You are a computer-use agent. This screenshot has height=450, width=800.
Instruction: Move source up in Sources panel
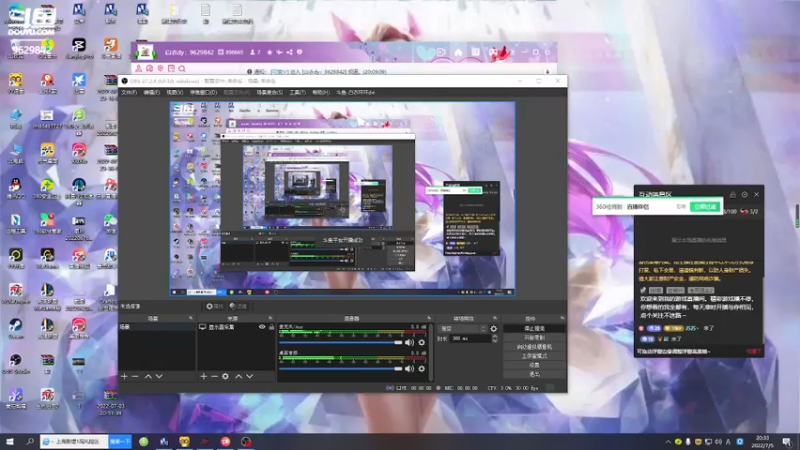238,376
